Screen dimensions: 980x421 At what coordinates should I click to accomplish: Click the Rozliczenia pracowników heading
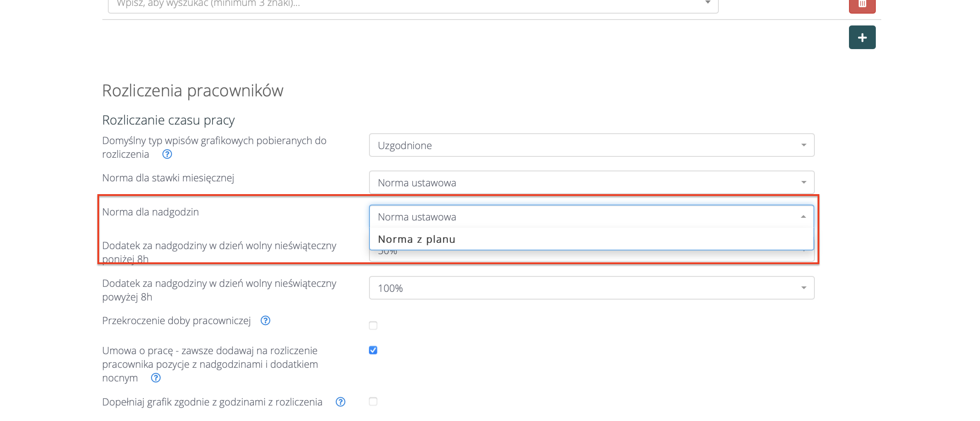(192, 90)
